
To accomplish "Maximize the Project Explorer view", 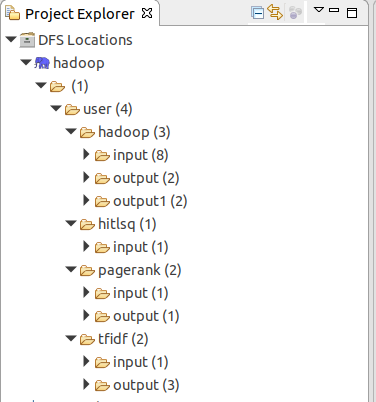I will pyautogui.click(x=352, y=13).
